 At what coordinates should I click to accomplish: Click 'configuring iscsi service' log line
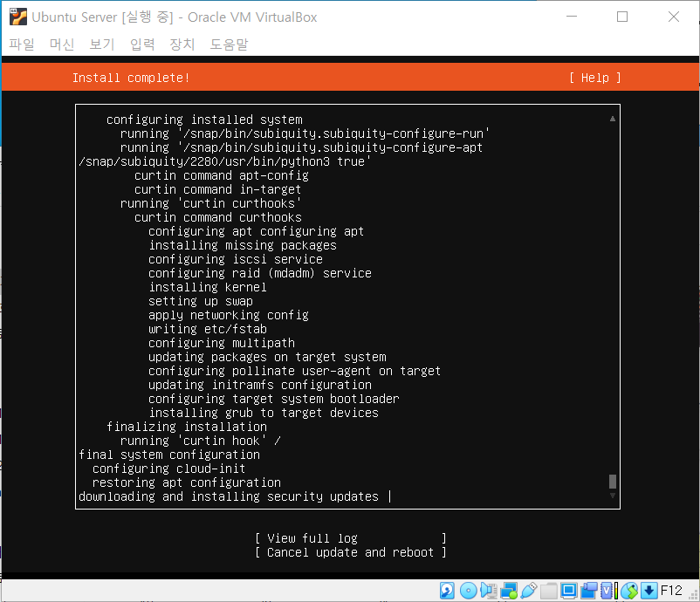tap(236, 259)
